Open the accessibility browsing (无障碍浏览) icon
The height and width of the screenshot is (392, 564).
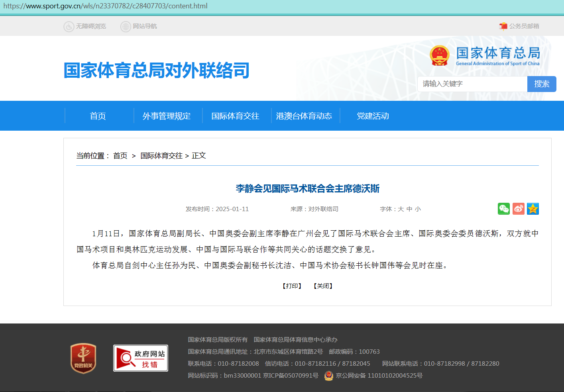(x=69, y=26)
